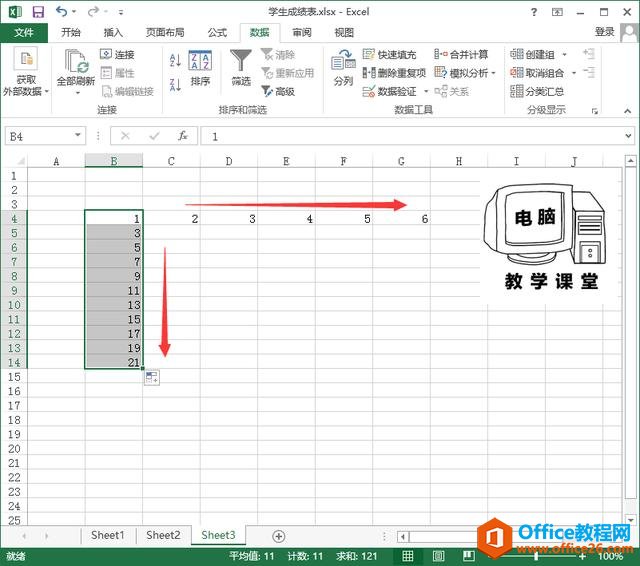This screenshot has height=566, width=640.
Task: Click the zoom slider handle
Action: tap(536, 556)
